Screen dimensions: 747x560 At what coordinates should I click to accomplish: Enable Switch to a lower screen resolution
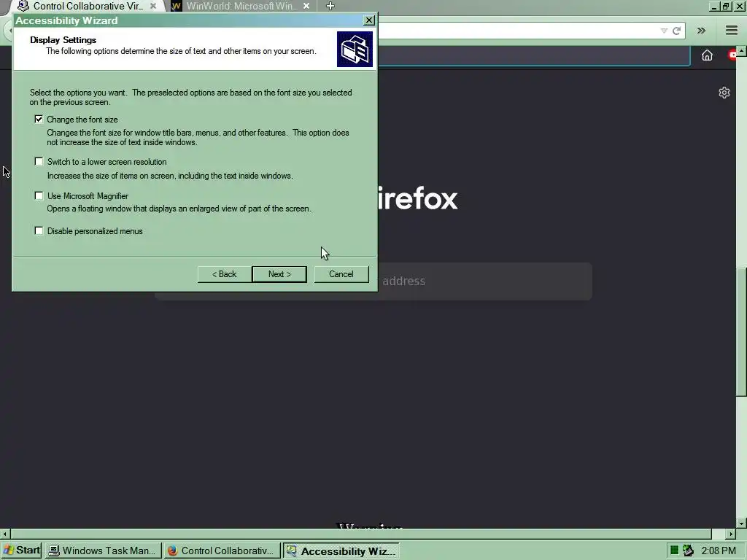point(39,162)
